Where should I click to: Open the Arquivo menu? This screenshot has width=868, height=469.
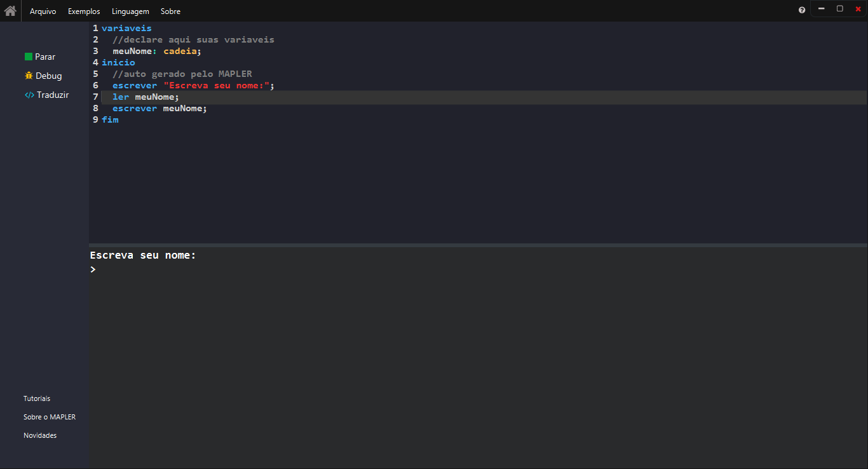(x=43, y=11)
